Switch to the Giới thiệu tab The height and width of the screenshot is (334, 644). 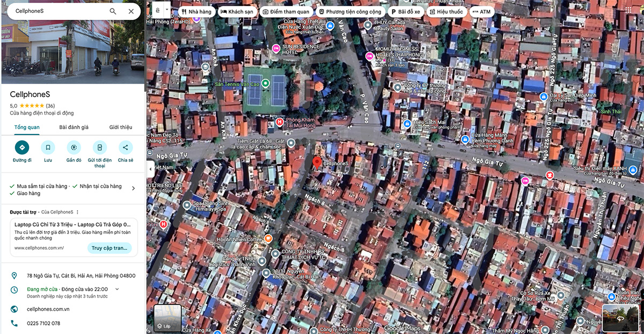coord(121,127)
